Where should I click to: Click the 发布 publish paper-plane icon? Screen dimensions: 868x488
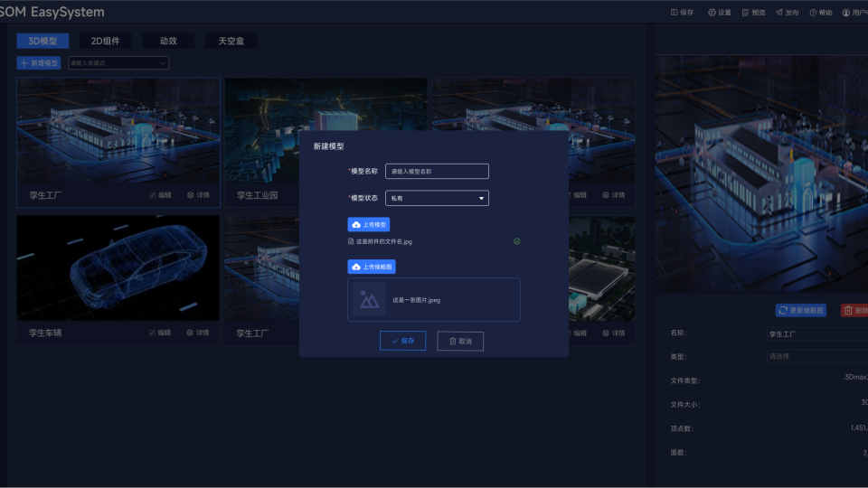[778, 12]
